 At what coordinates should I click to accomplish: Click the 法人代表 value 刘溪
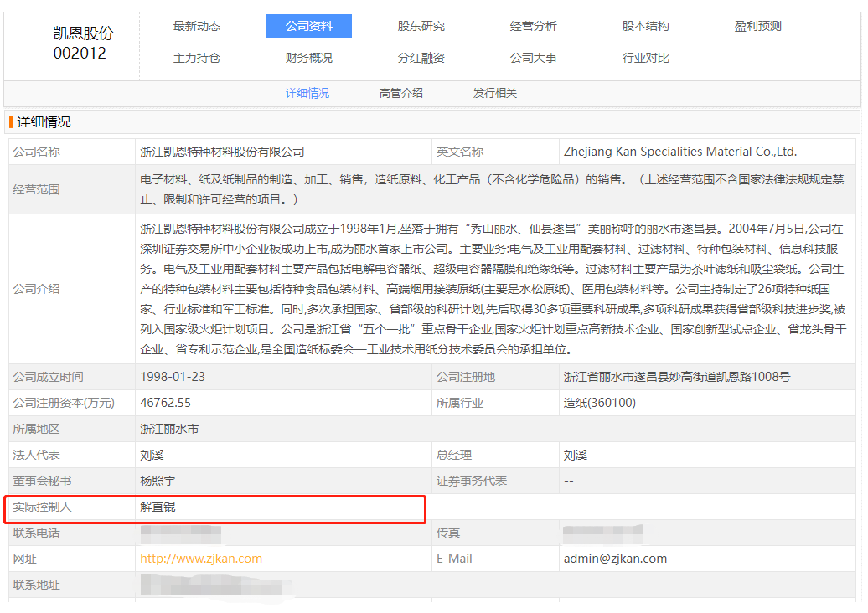click(x=152, y=455)
